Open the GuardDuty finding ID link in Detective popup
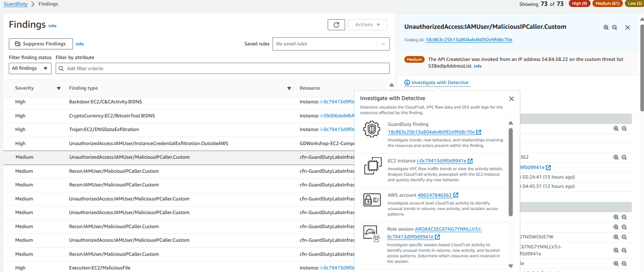 431,132
